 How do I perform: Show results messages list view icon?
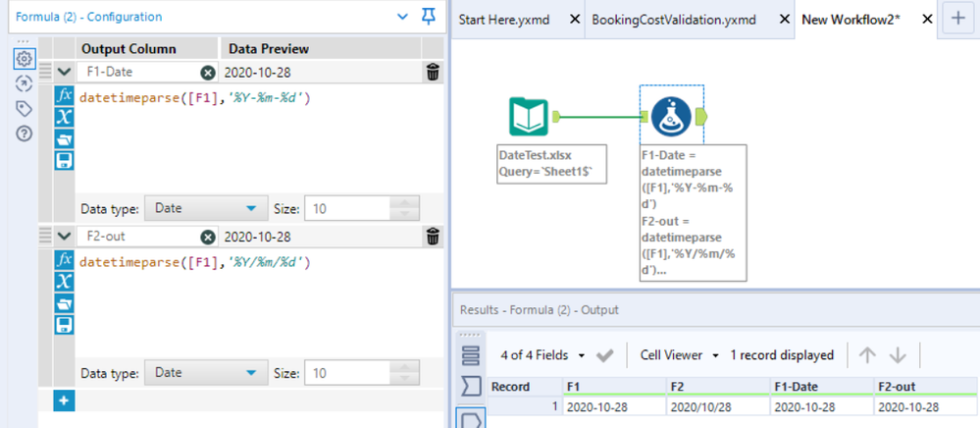469,355
